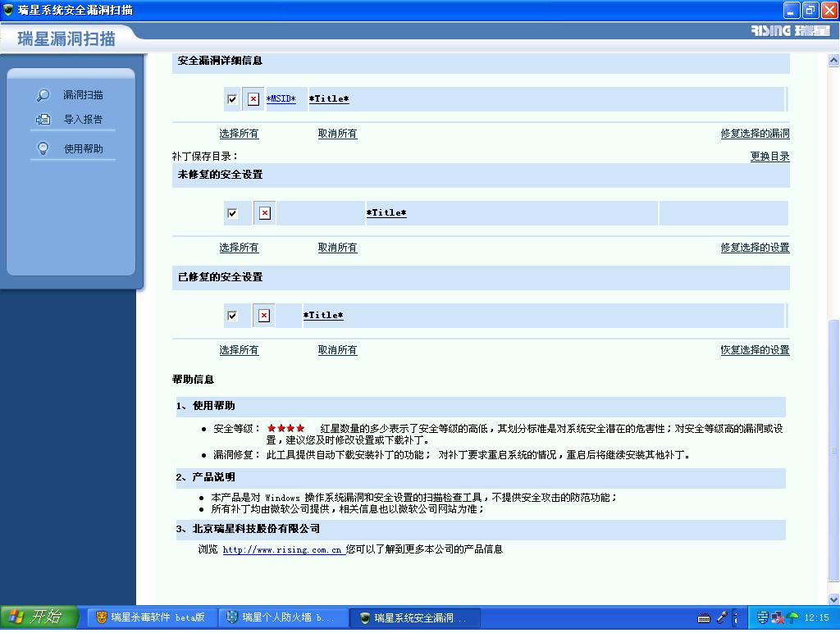Click *Title* link in 安全漏洞详细信息 section
840x633 pixels.
329,99
